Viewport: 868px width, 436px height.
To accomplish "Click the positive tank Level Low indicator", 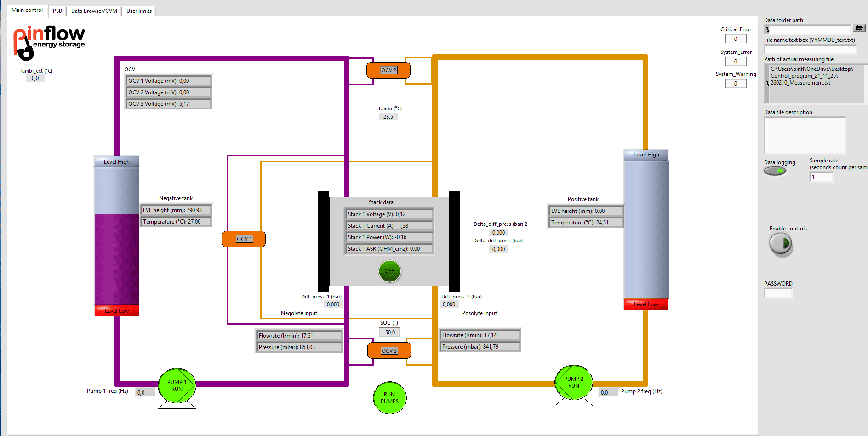I will coord(646,304).
